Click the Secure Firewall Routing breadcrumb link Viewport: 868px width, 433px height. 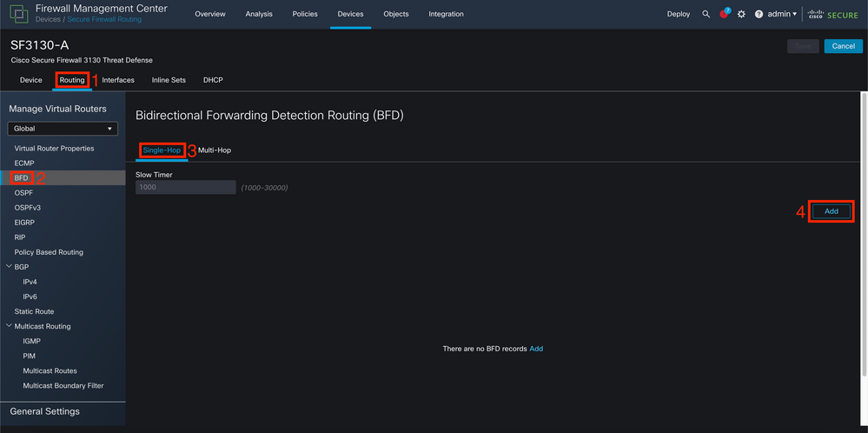[104, 19]
